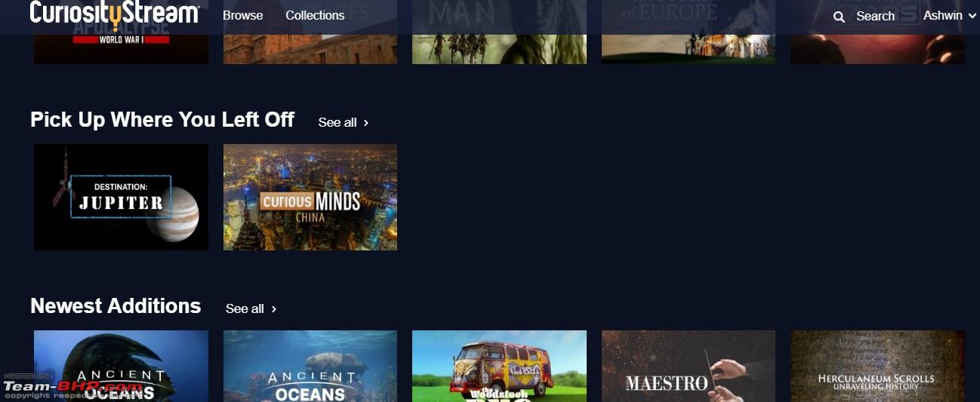
Task: Open the Ashwin account dropdown
Action: [x=950, y=15]
